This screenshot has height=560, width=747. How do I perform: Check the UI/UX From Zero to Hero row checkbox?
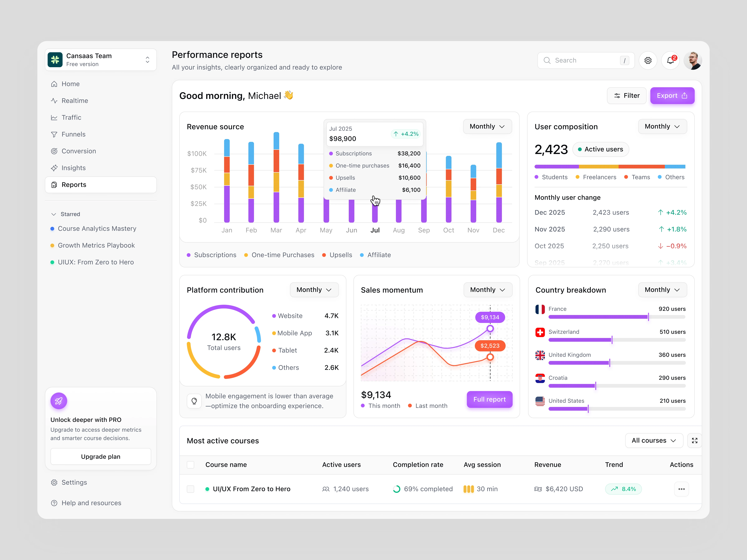pyautogui.click(x=190, y=489)
